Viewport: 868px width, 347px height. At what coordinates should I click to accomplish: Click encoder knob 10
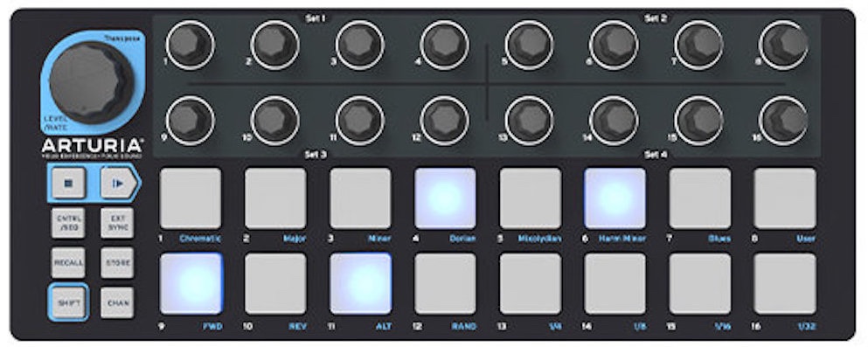pyautogui.click(x=274, y=120)
